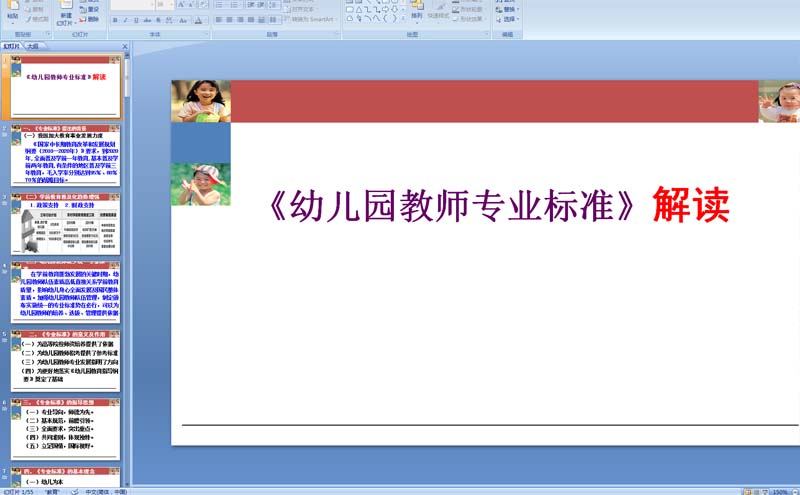The width and height of the screenshot is (800, 495).
Task: Toggle Italic text formatting
Action: tap(126, 20)
